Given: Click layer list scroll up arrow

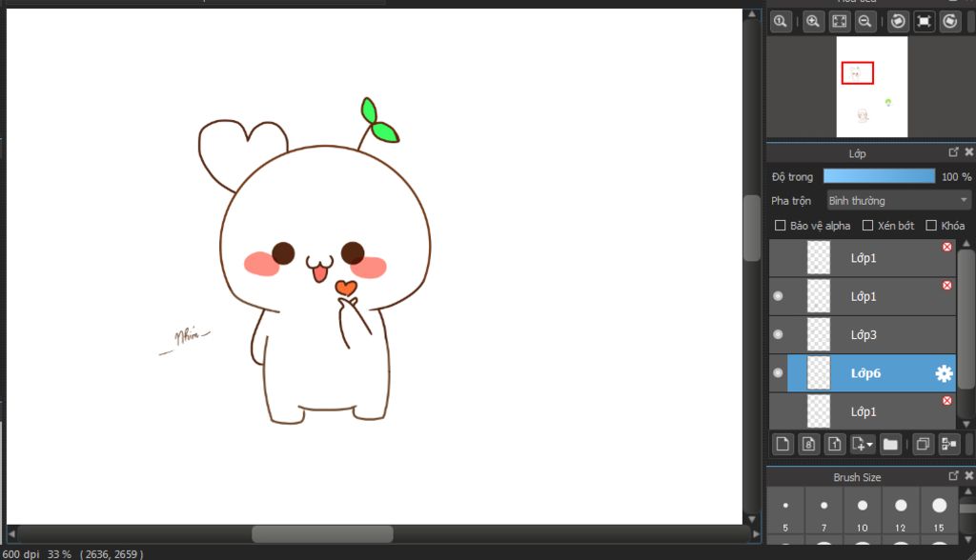Looking at the screenshot, I should click(x=966, y=244).
